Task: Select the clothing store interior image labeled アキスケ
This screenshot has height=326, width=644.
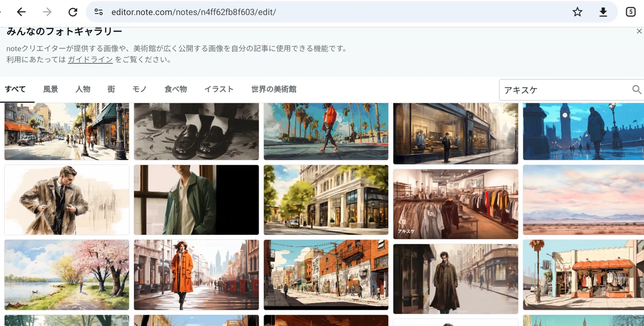Action: click(x=456, y=204)
